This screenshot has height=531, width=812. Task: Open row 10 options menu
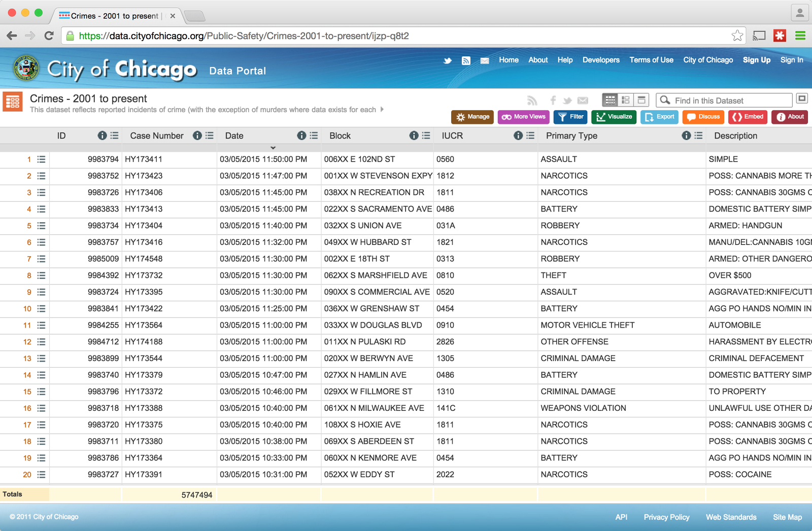[41, 309]
